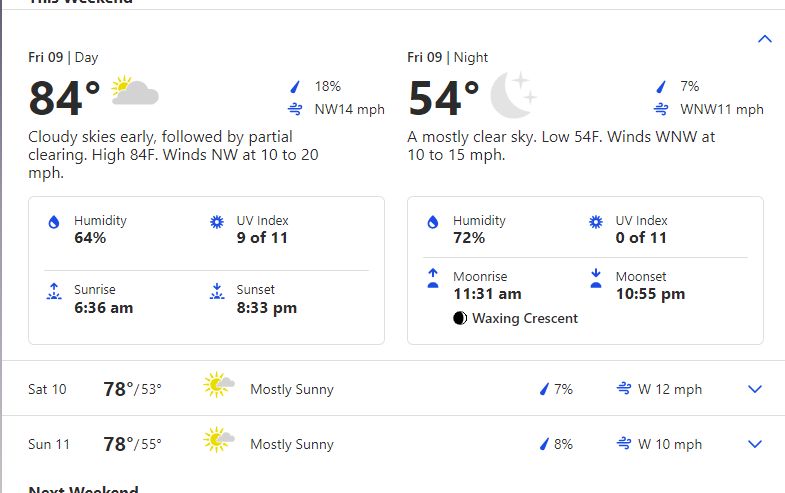Collapse the Fri 09 forecast details
The width and height of the screenshot is (785, 493).
click(765, 39)
